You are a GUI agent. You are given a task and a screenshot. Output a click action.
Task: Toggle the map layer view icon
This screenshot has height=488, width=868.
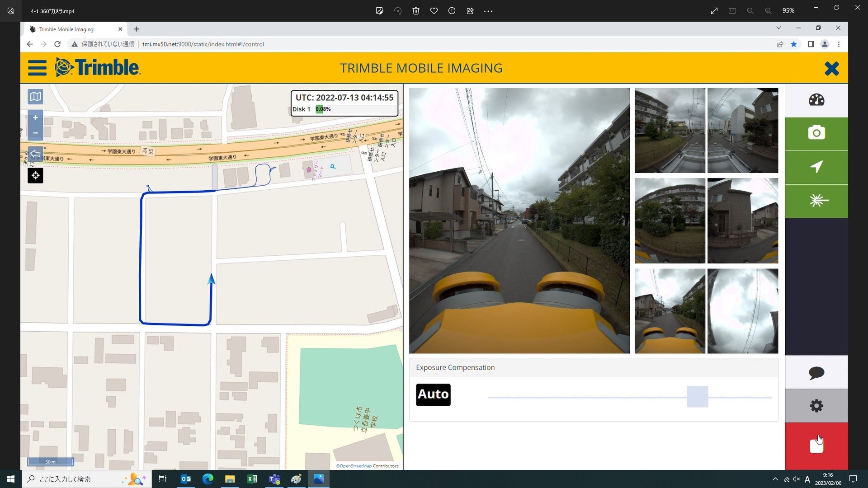pos(35,96)
